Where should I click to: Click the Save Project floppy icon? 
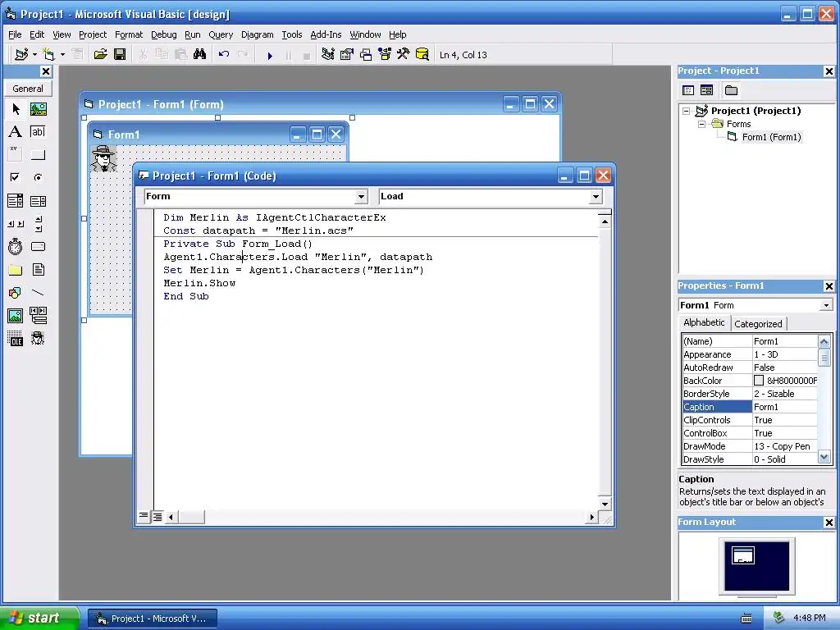120,55
